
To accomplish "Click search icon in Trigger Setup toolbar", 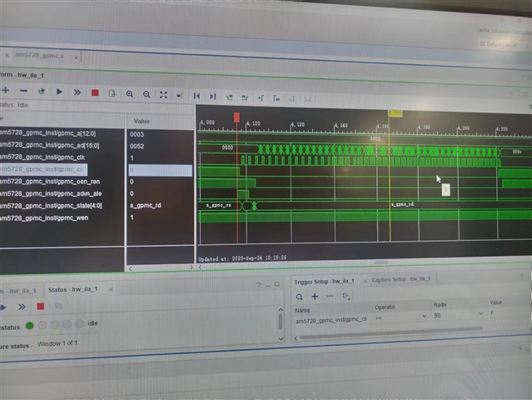I will (299, 297).
